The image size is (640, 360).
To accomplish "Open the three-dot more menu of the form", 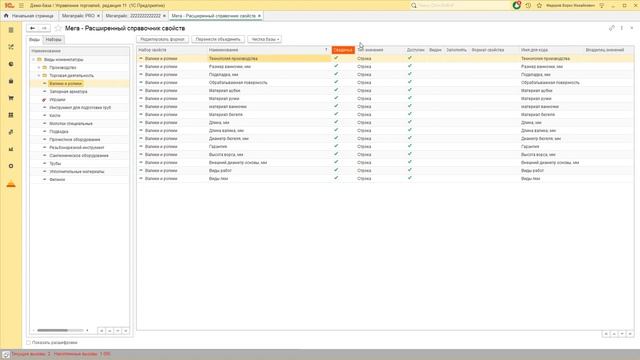I will coord(622,28).
